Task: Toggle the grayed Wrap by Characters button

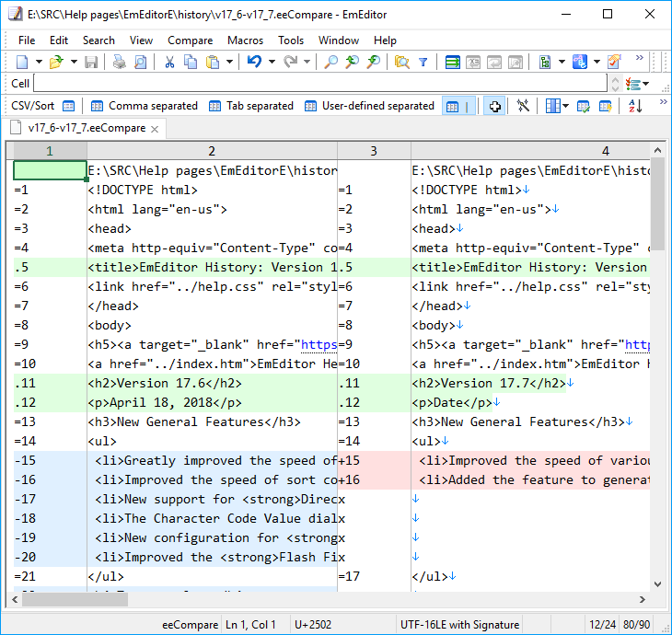Action: (473, 62)
